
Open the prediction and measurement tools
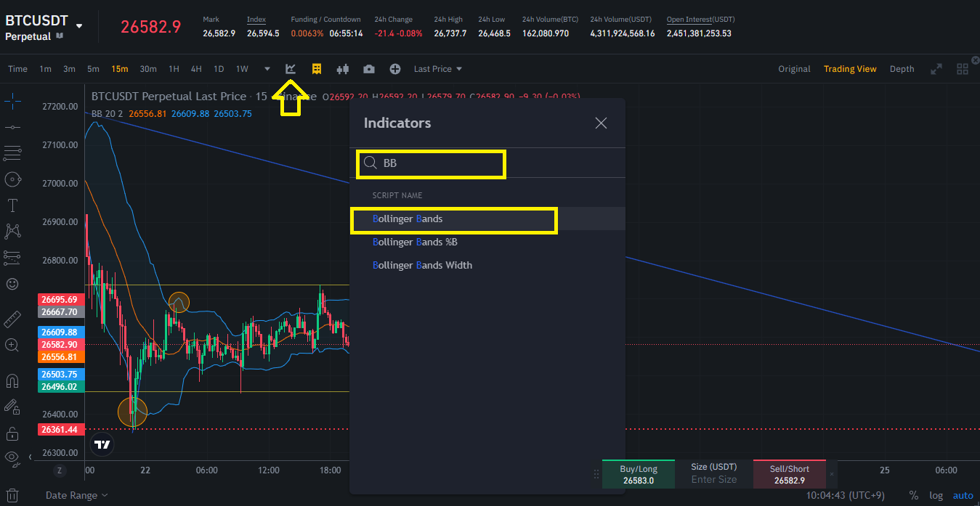12,257
